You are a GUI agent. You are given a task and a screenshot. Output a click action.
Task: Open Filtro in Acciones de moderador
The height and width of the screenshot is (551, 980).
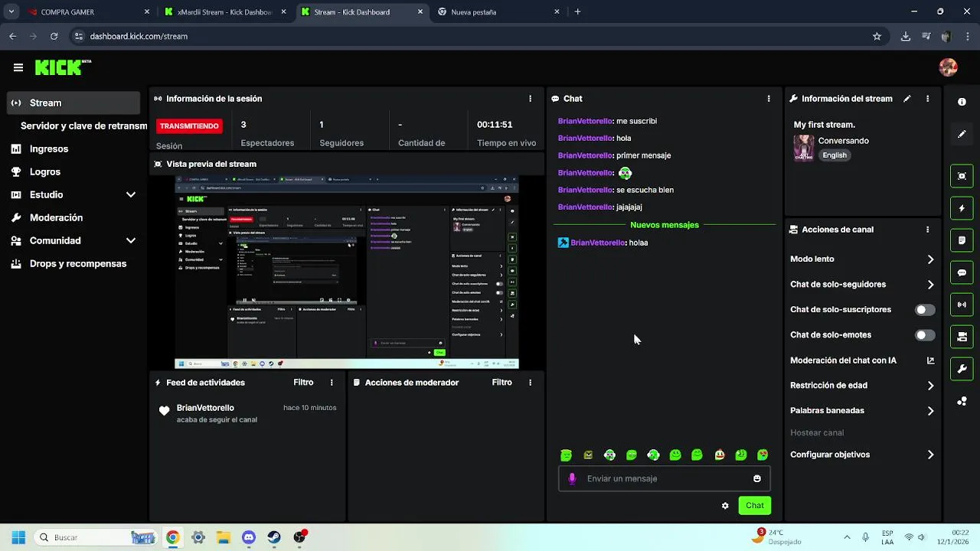point(501,383)
